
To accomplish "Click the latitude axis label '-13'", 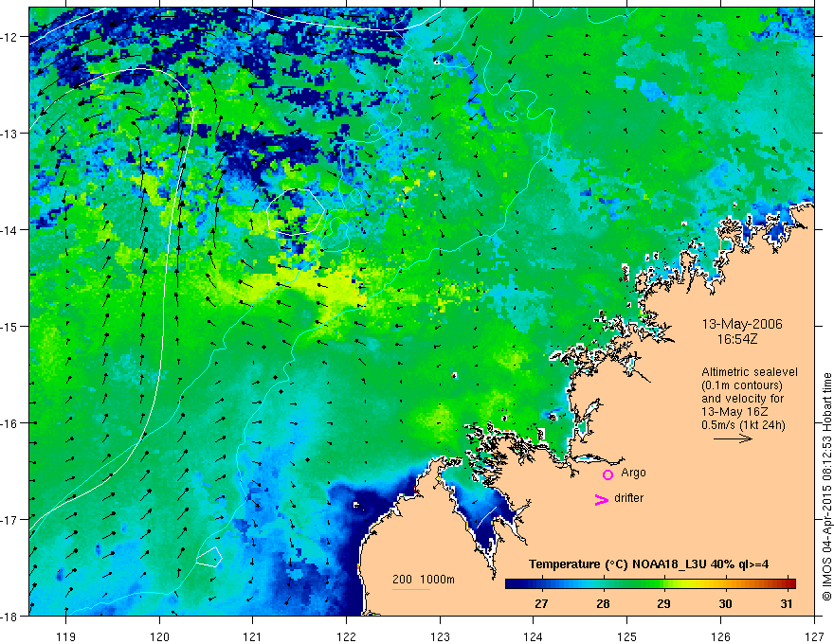I will pos(11,134).
